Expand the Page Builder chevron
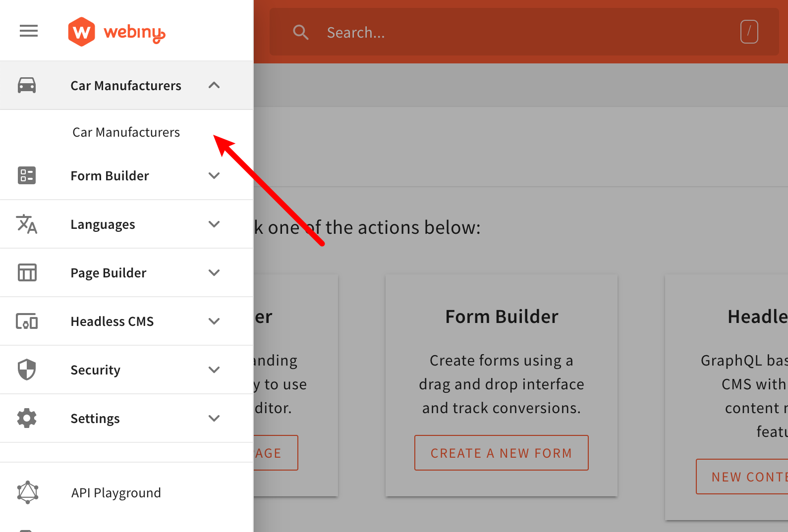The width and height of the screenshot is (788, 532). [214, 272]
